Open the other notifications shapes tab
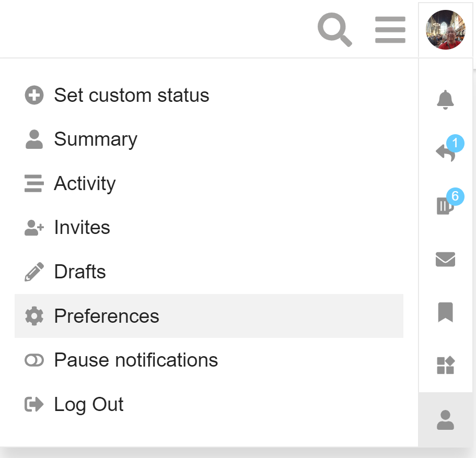 pos(445,366)
